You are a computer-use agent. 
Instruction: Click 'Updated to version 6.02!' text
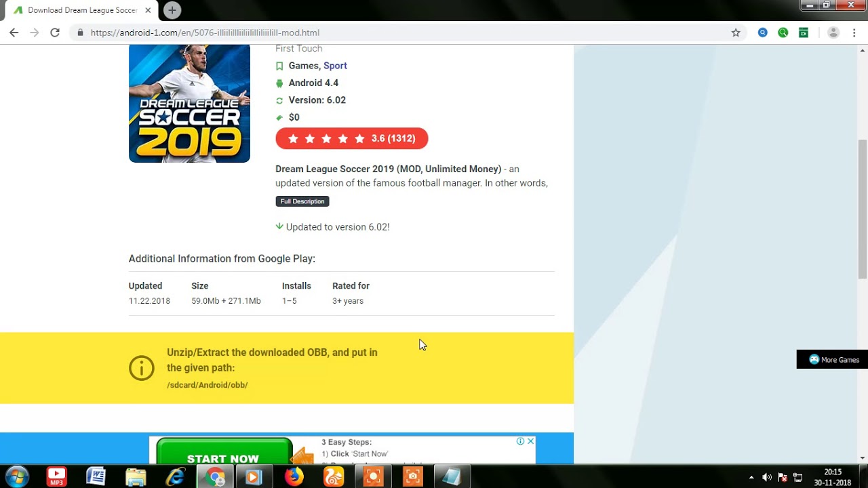338,227
